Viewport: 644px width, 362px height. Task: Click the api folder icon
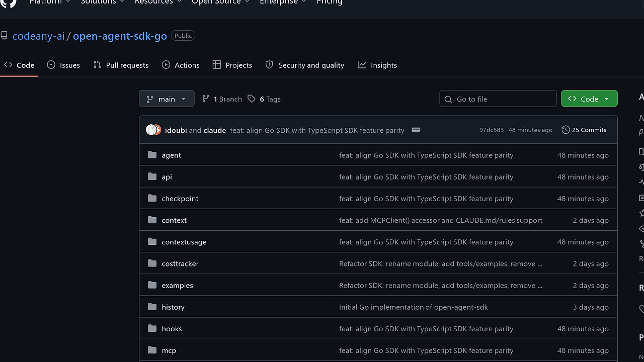coord(152,176)
